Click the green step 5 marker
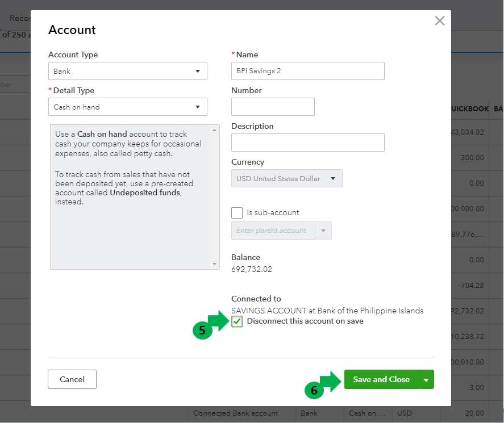This screenshot has height=423, width=504. (203, 332)
